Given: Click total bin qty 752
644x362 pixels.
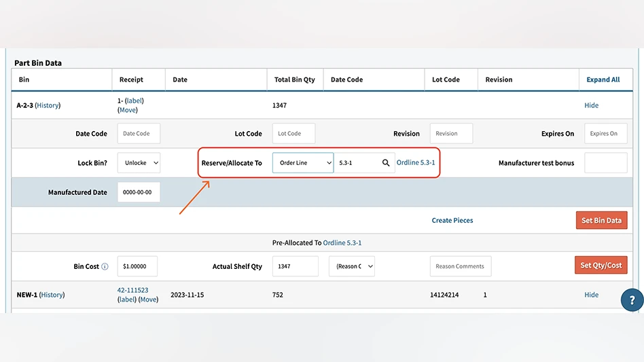Looking at the screenshot, I should [x=278, y=295].
